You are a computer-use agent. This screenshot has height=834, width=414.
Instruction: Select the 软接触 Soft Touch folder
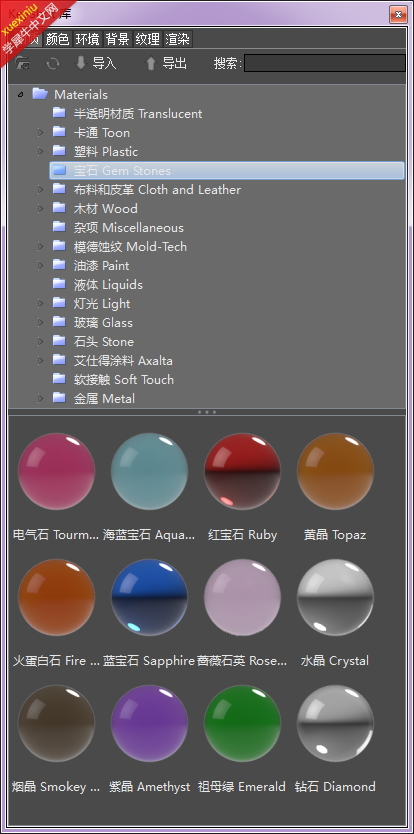[x=113, y=380]
